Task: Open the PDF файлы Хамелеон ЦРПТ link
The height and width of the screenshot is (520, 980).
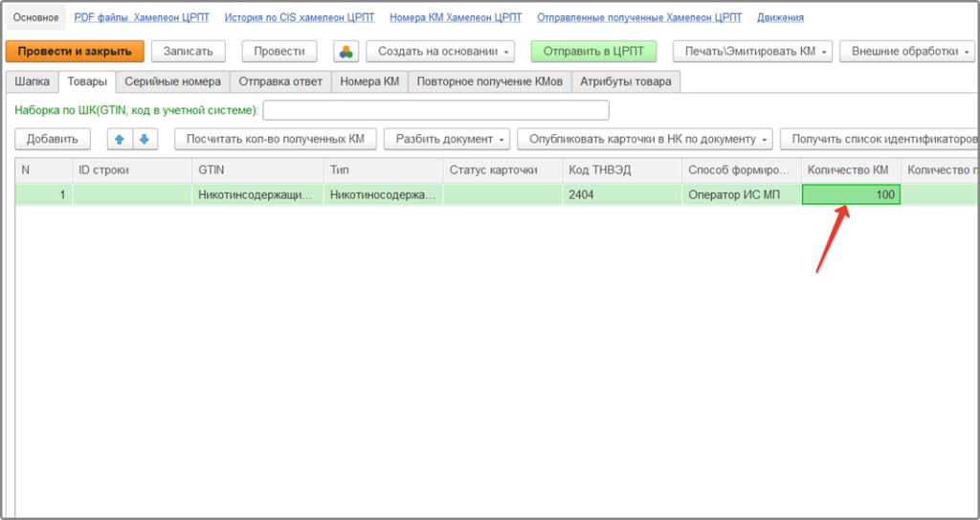Action: point(142,17)
